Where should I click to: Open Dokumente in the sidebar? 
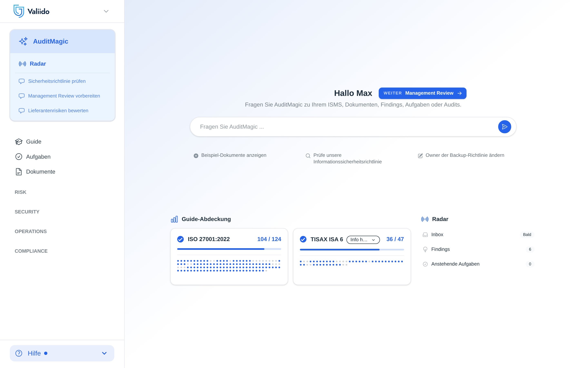point(41,172)
